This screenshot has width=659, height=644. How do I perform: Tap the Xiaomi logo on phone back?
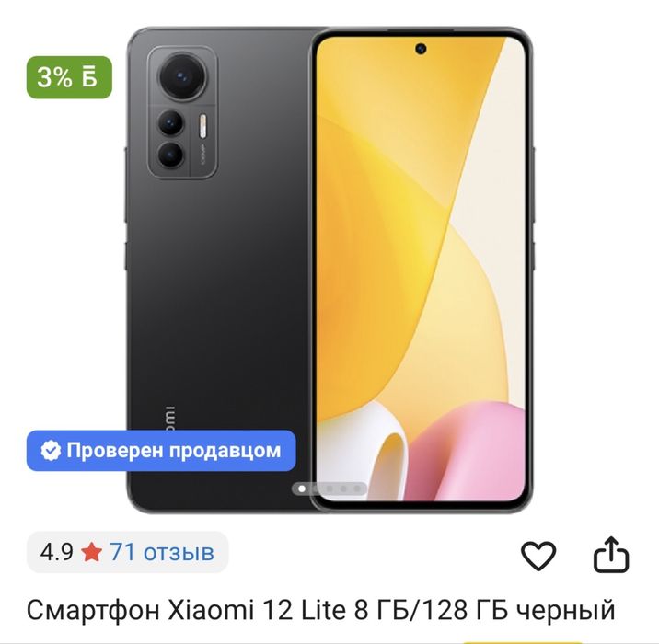tap(169, 418)
